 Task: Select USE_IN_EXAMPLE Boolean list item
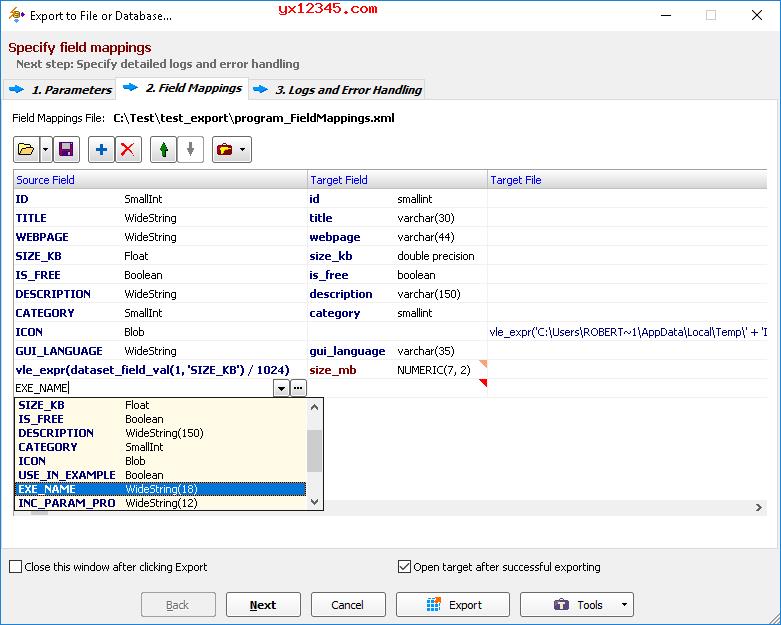coord(160,475)
